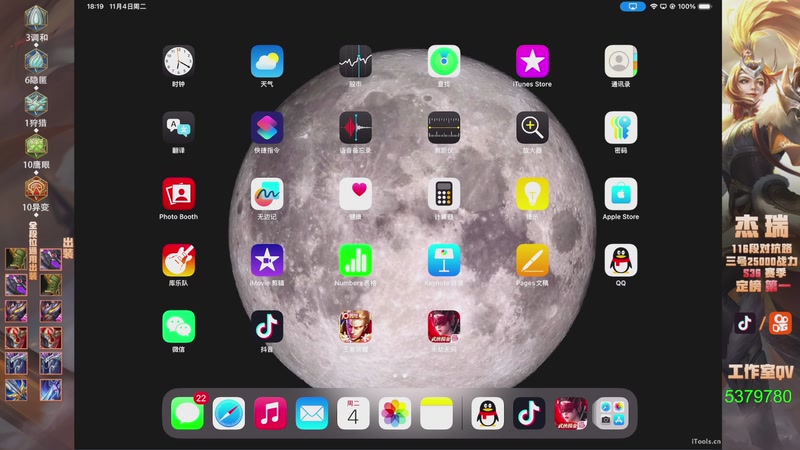Launch the Stocks app
Image resolution: width=800 pixels, height=450 pixels.
tap(356, 61)
